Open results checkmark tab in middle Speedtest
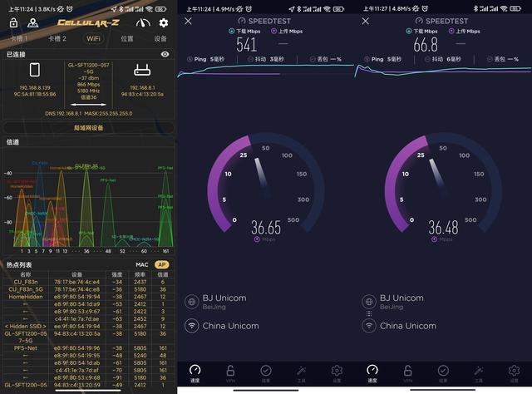 [x=266, y=374]
